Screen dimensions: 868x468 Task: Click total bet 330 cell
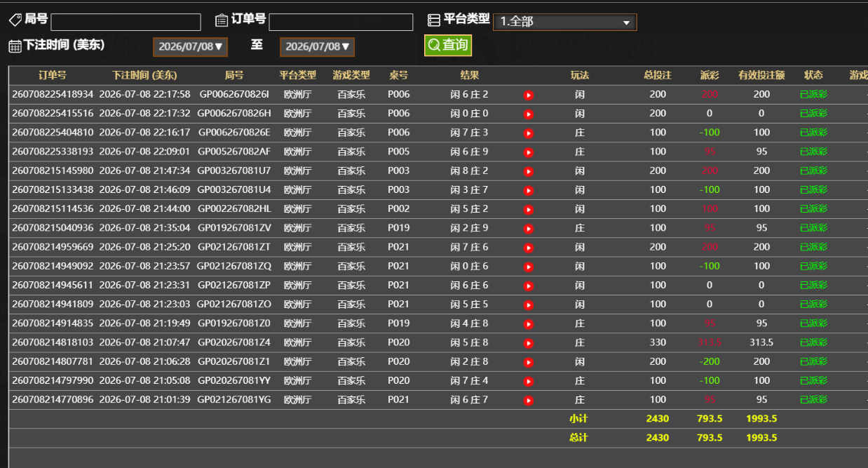click(658, 342)
